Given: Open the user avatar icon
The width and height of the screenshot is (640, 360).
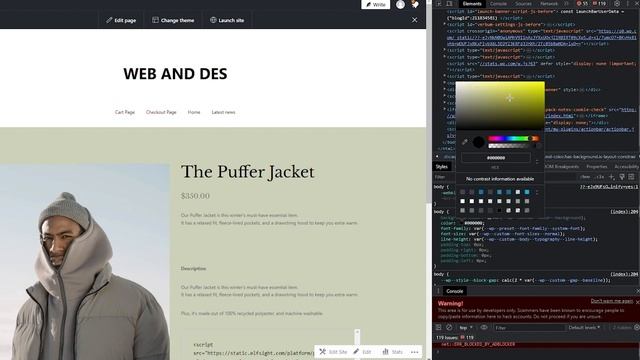Looking at the screenshot, I should pos(400,4).
